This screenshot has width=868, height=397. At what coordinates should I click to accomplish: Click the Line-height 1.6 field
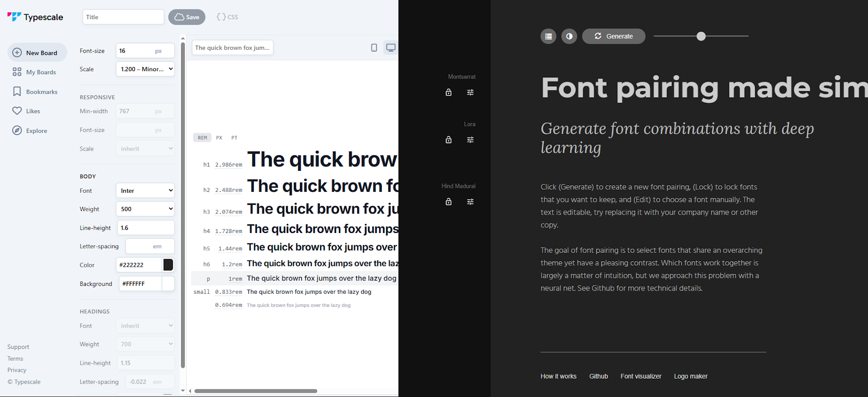[146, 228]
